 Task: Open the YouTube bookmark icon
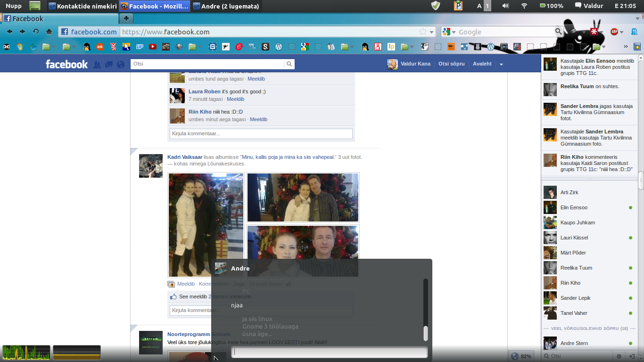[x=153, y=47]
